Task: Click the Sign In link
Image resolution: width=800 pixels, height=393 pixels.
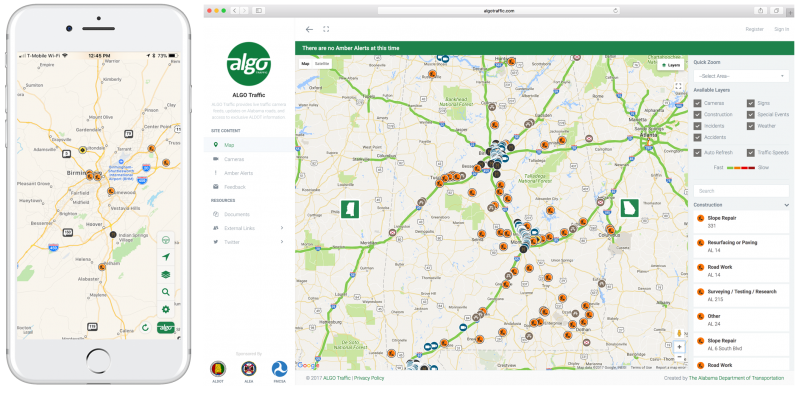Action: tap(781, 29)
